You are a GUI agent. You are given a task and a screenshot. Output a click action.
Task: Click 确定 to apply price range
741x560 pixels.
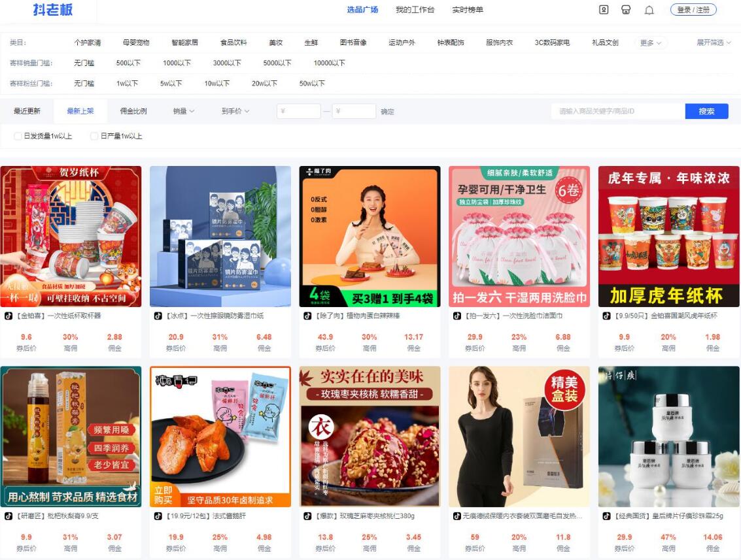(x=387, y=112)
